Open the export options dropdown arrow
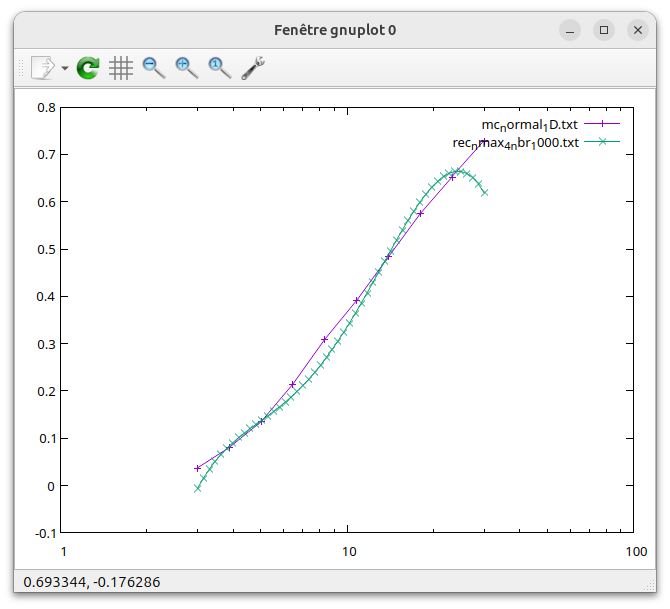This screenshot has width=670, height=609. click(x=65, y=68)
